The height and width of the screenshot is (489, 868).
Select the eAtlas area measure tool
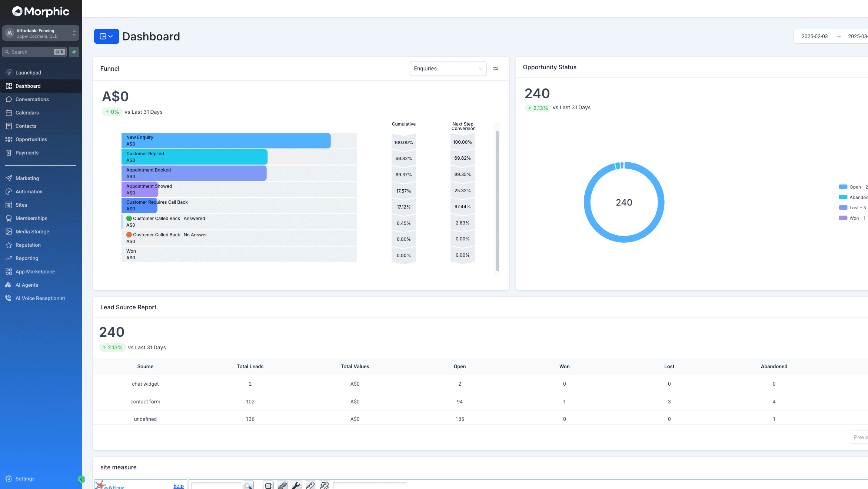click(x=325, y=485)
